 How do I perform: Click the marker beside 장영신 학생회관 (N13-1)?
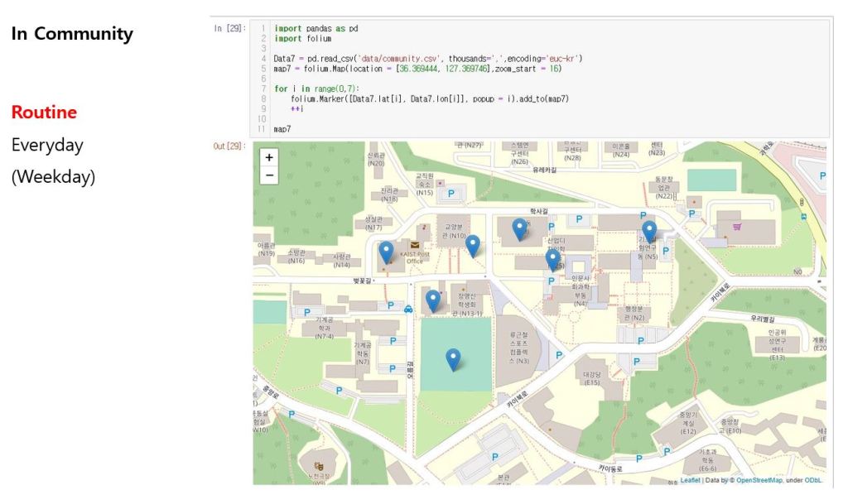pyautogui.click(x=432, y=300)
